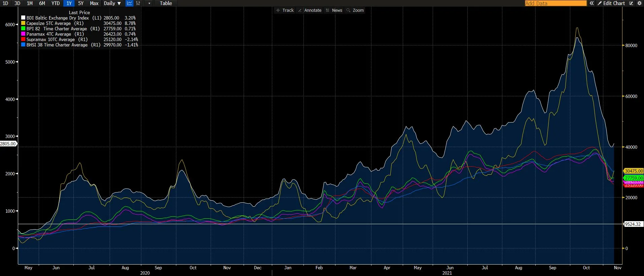This screenshot has width=644, height=276.
Task: Click the Capesize value 30475.00 in legend
Action: click(112, 23)
